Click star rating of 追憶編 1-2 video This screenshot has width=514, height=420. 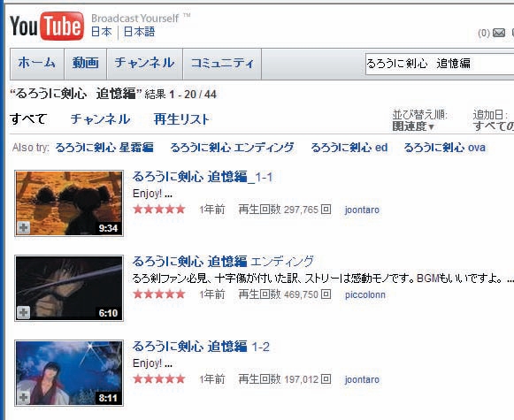159,379
